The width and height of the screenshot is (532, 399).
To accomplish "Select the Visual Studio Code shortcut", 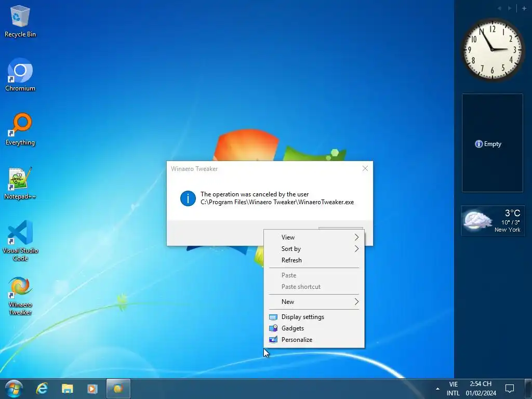I will [x=20, y=241].
